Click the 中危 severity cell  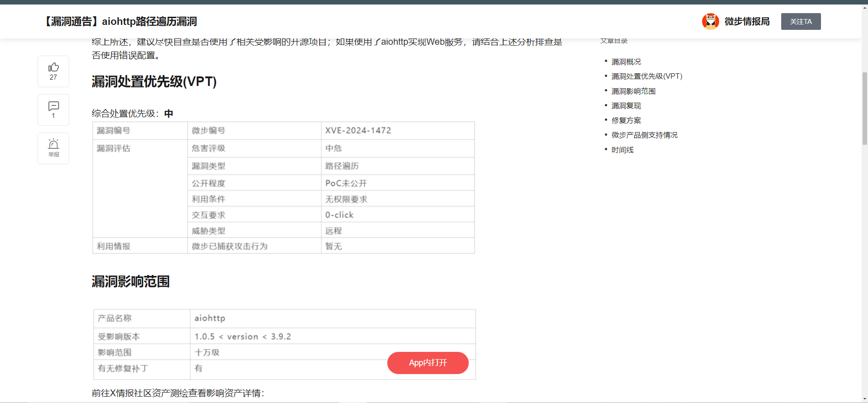coord(398,148)
